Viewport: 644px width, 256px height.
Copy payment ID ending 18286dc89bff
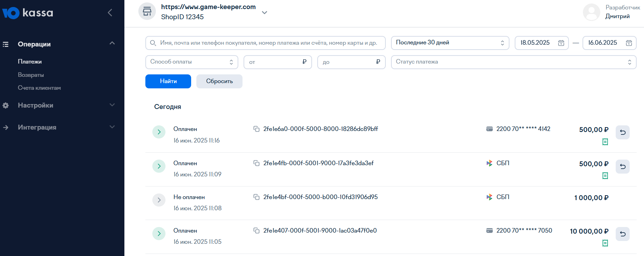(x=256, y=129)
